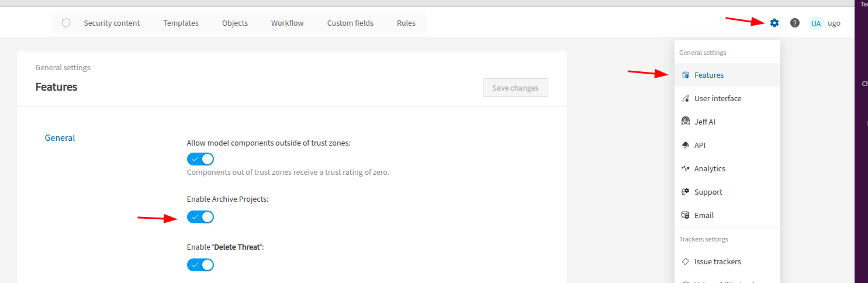
Task: Turn off the Enable Delete Threat toggle
Action: [x=200, y=265]
